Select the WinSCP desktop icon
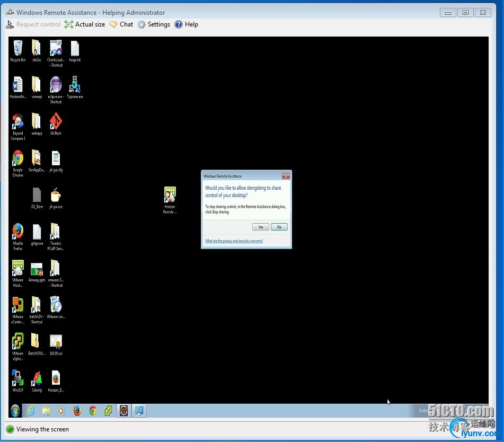This screenshot has width=504, height=442. (17, 381)
